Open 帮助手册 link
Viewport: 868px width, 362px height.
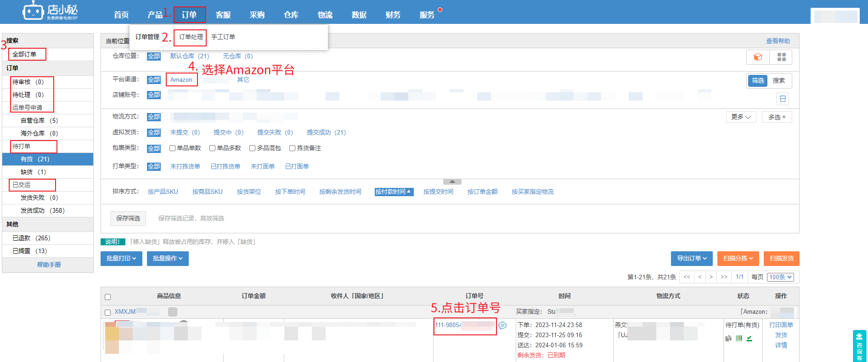coord(49,265)
